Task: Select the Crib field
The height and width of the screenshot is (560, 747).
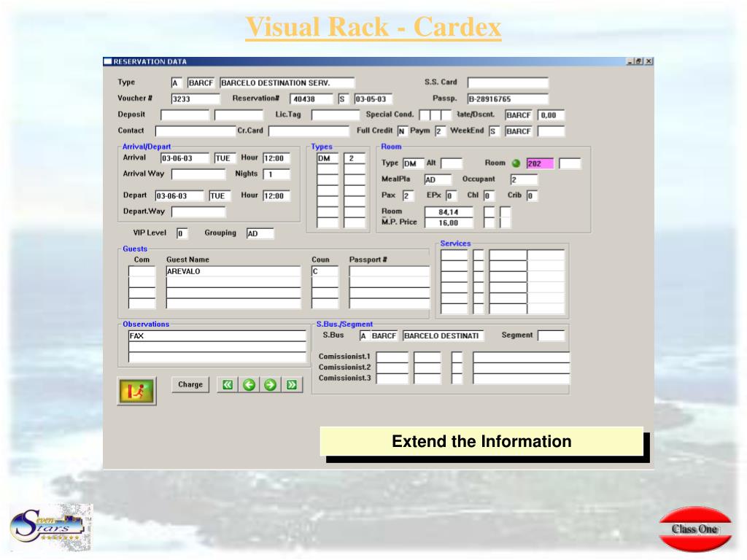Action: tap(532, 195)
